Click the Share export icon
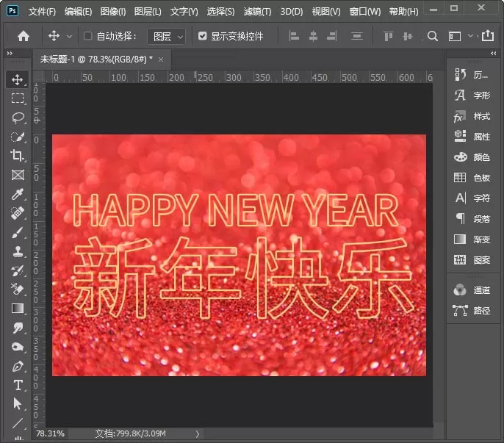This screenshot has width=504, height=443. [488, 35]
